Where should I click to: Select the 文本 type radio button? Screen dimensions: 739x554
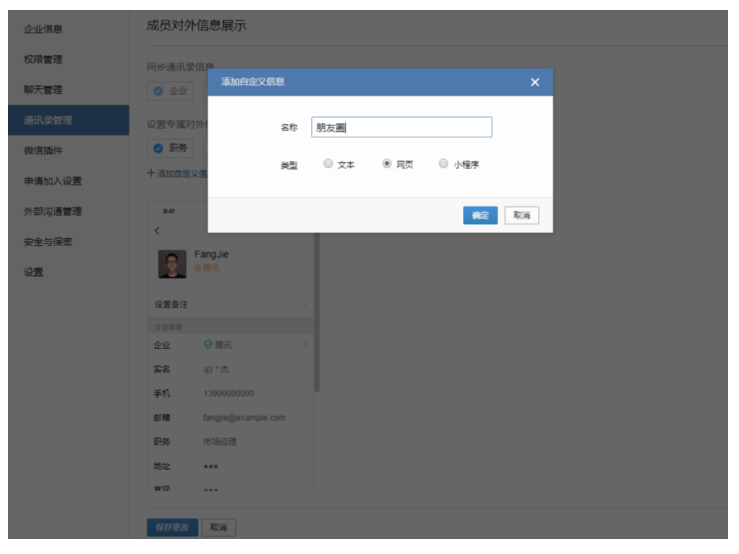coord(328,164)
